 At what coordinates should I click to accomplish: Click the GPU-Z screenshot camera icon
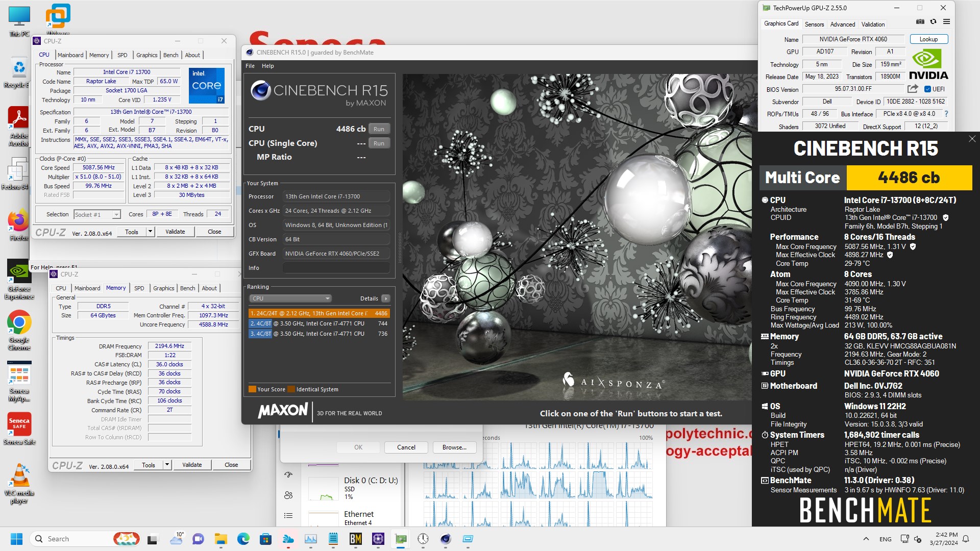tap(920, 22)
